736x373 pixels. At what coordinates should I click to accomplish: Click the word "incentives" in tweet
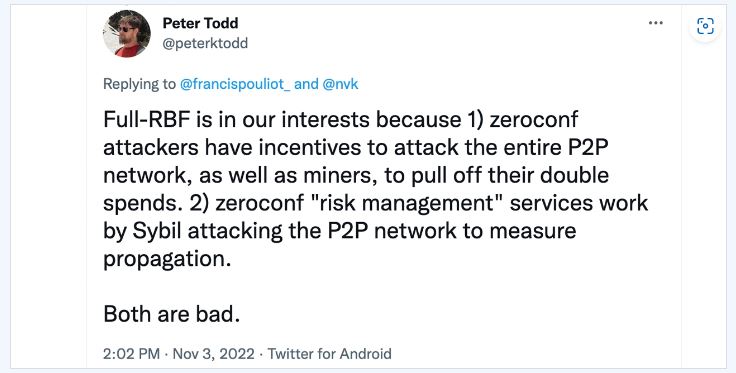pyautogui.click(x=319, y=148)
